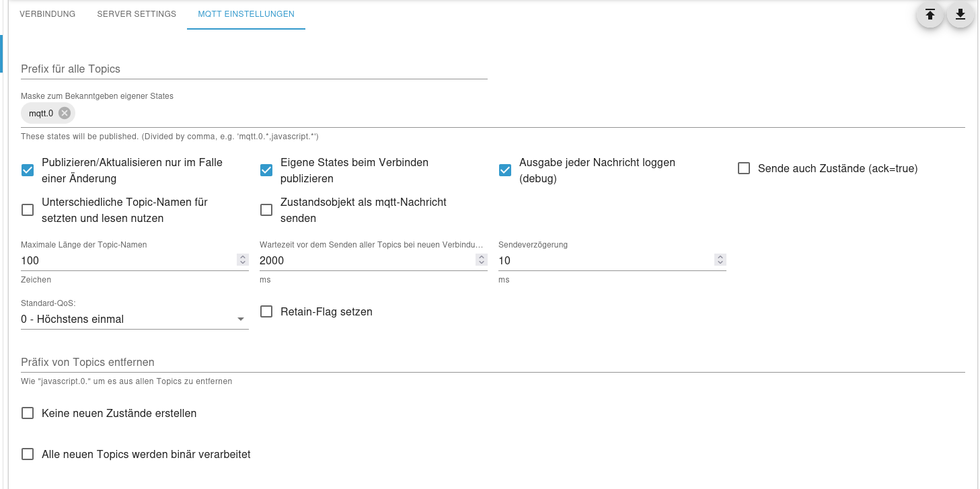This screenshot has height=489, width=980.
Task: Click the Prefix für alle Topics field
Action: click(254, 69)
